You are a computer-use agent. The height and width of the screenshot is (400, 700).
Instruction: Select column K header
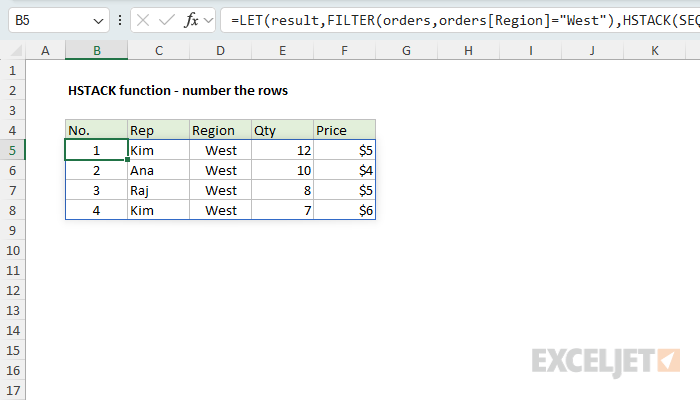tap(654, 50)
